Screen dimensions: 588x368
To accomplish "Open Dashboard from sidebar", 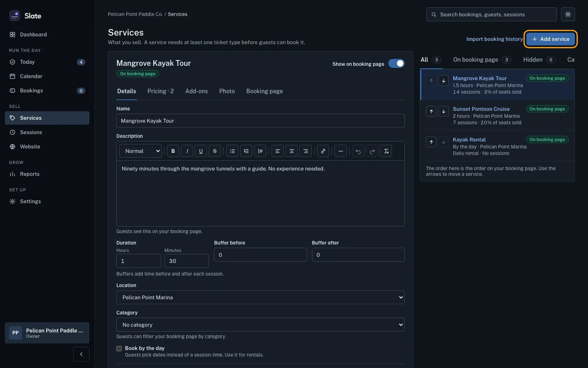I will 47,34.
